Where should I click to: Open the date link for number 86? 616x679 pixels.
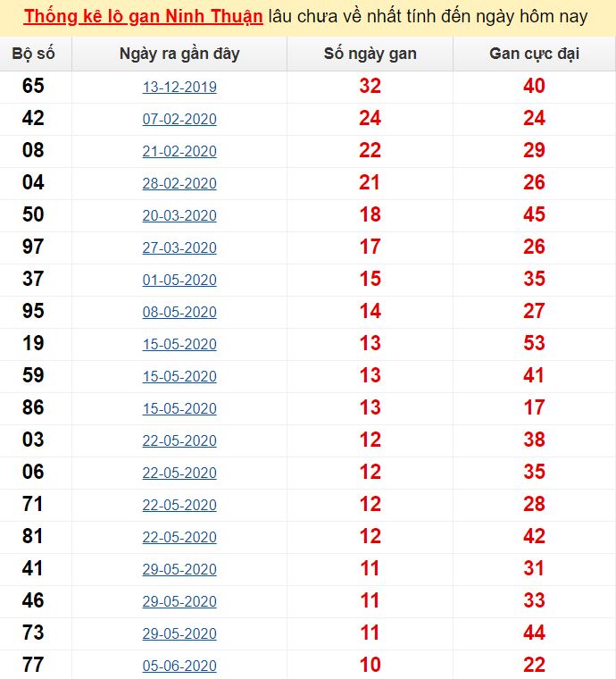179,409
